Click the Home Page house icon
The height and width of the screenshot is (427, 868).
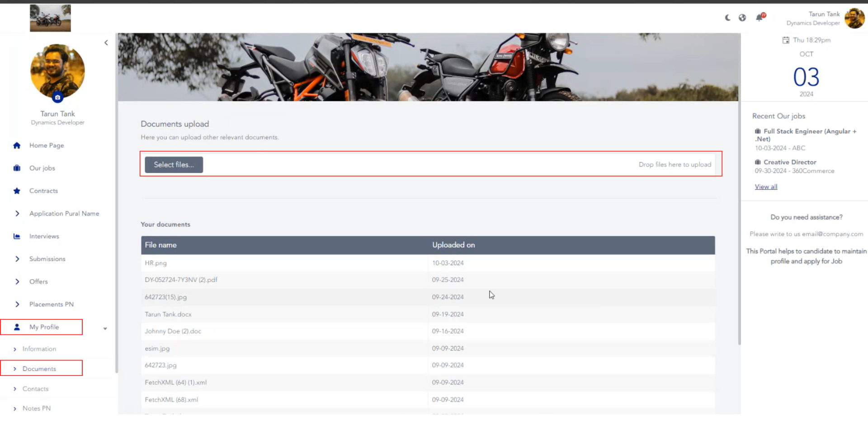click(x=17, y=145)
